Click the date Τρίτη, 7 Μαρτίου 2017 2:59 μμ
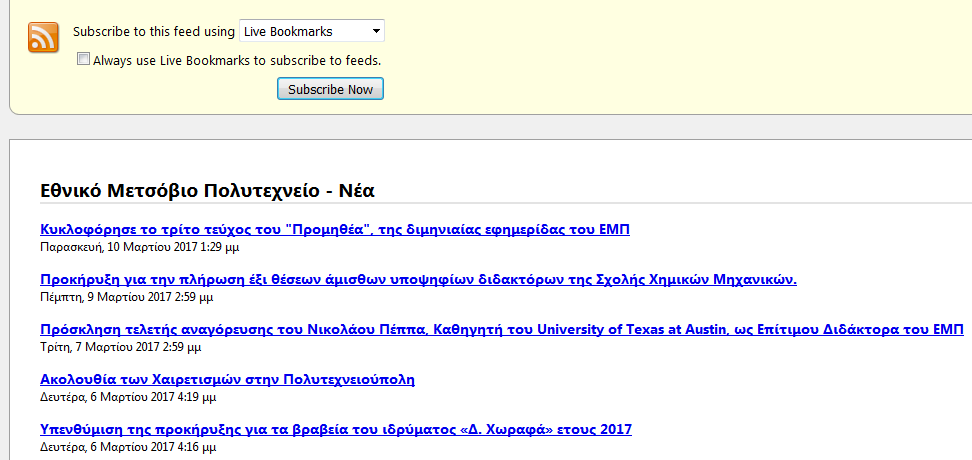The height and width of the screenshot is (460, 972). (121, 347)
